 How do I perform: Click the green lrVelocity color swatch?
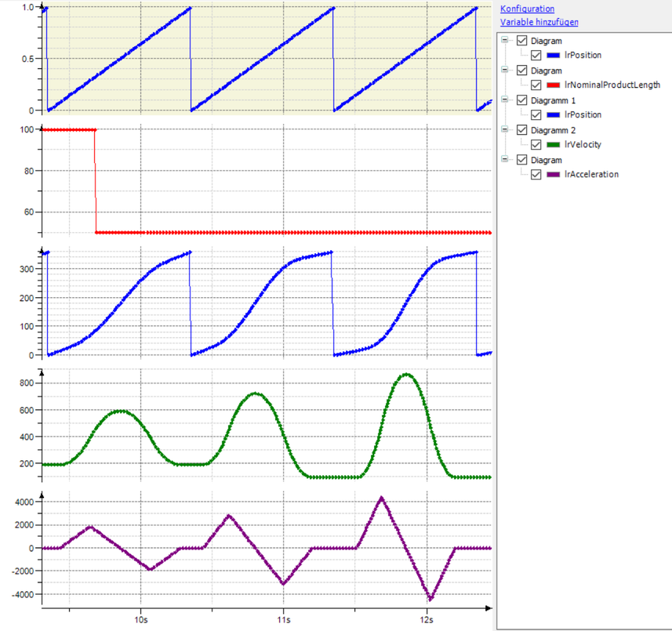pos(554,145)
